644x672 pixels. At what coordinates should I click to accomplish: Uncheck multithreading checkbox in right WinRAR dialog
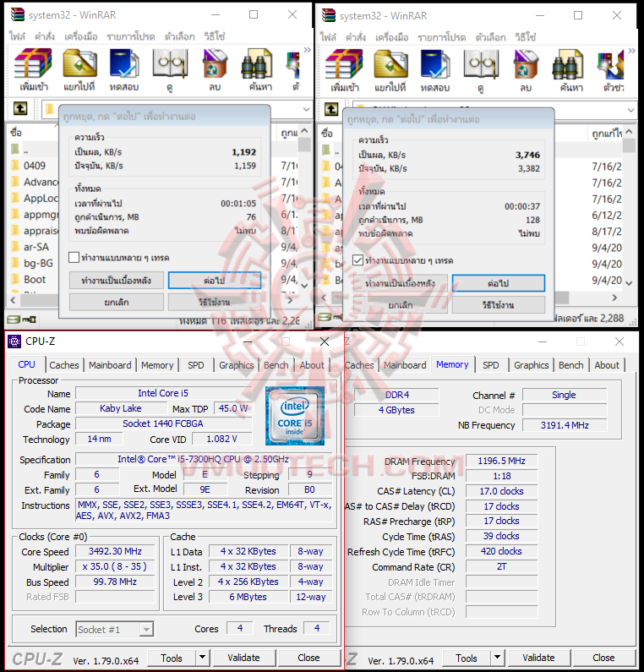pos(357,260)
